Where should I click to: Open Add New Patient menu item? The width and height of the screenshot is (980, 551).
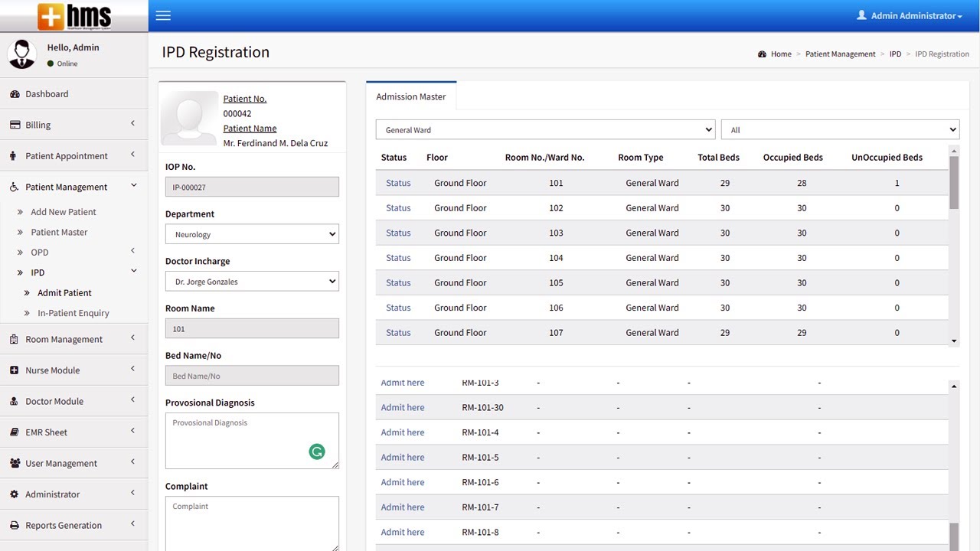click(x=64, y=212)
